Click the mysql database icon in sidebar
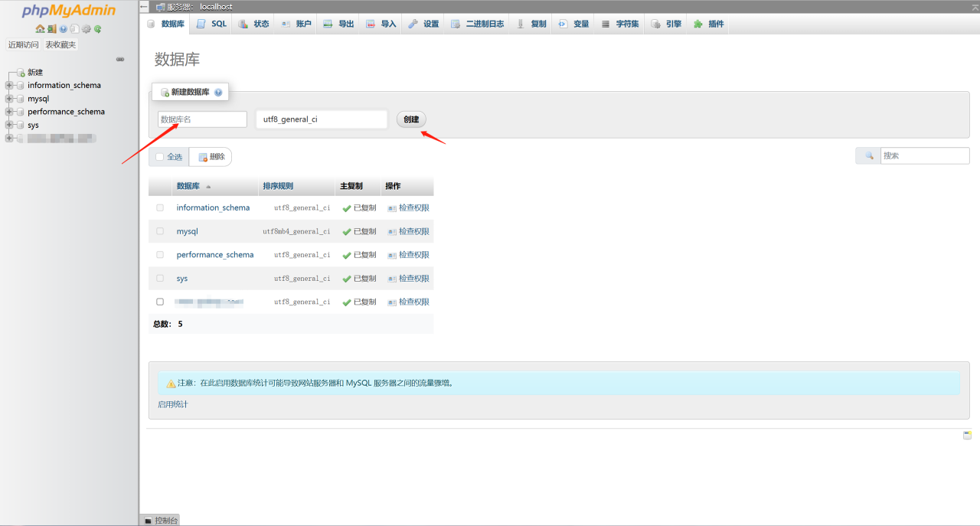The image size is (980, 526). pyautogui.click(x=21, y=99)
